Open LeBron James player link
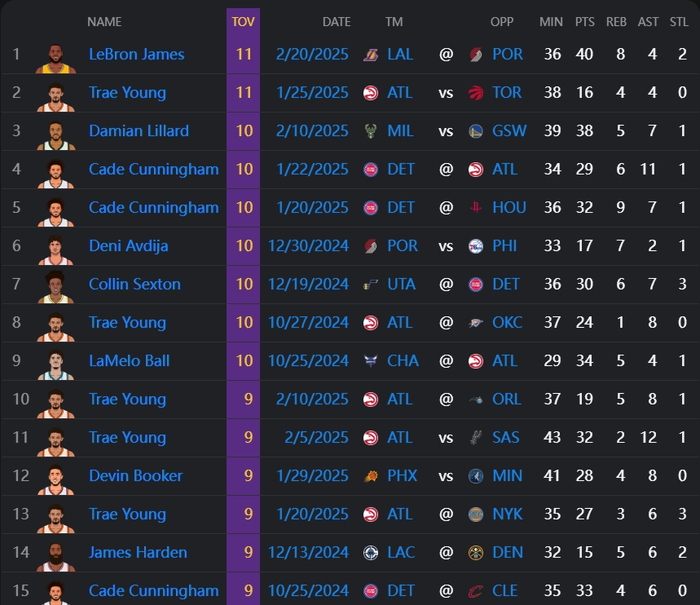The height and width of the screenshot is (605, 700). point(136,55)
